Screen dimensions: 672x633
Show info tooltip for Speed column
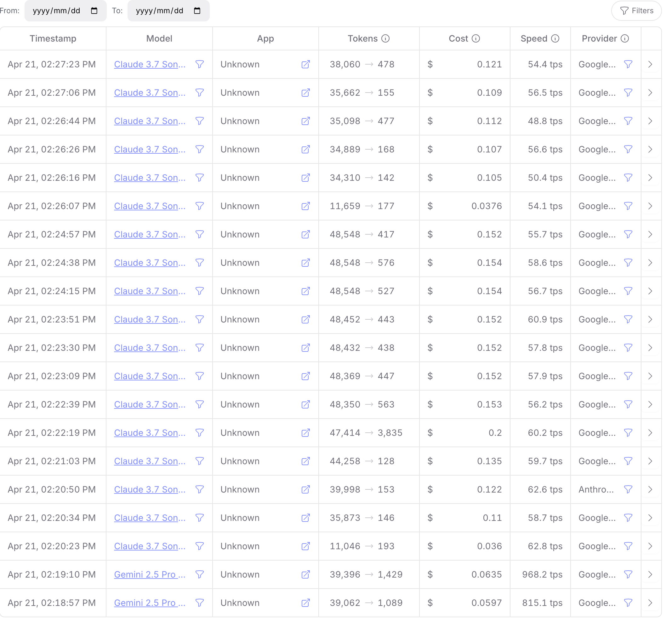coord(555,38)
